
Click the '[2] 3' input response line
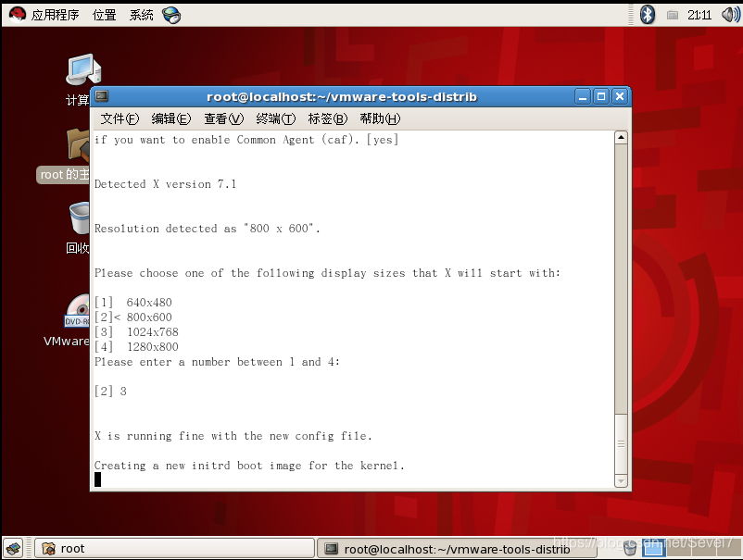tap(110, 392)
